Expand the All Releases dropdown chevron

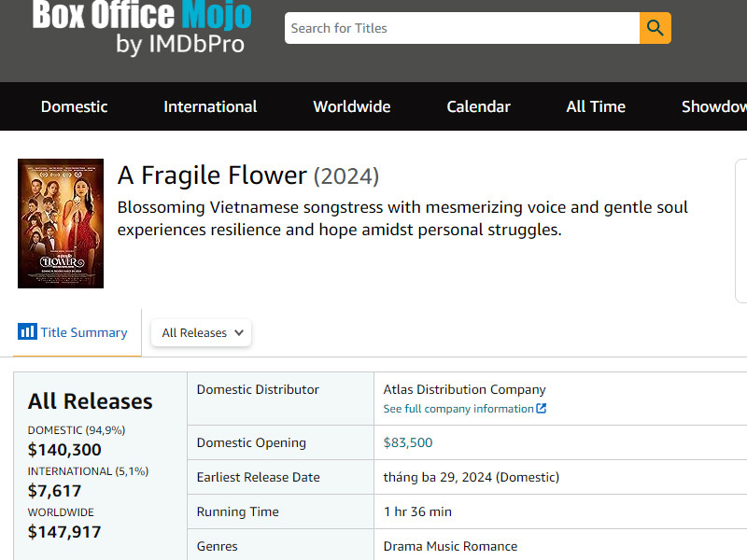[x=239, y=332]
